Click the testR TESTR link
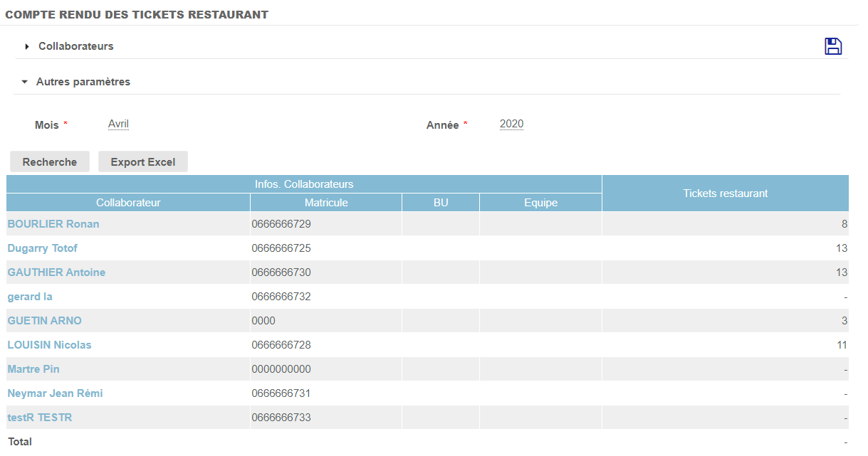 point(40,418)
